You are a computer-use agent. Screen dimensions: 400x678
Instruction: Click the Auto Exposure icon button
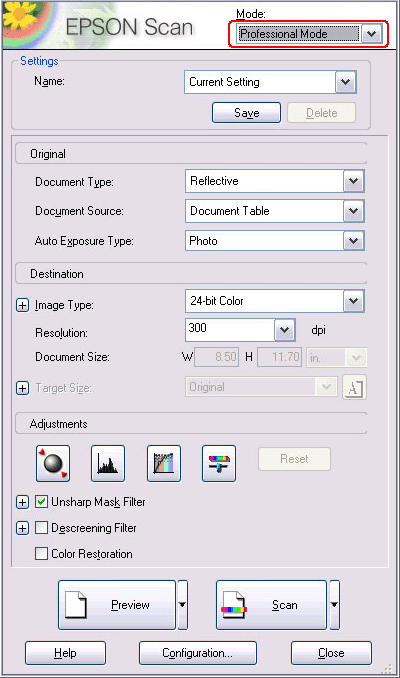click(x=53, y=463)
